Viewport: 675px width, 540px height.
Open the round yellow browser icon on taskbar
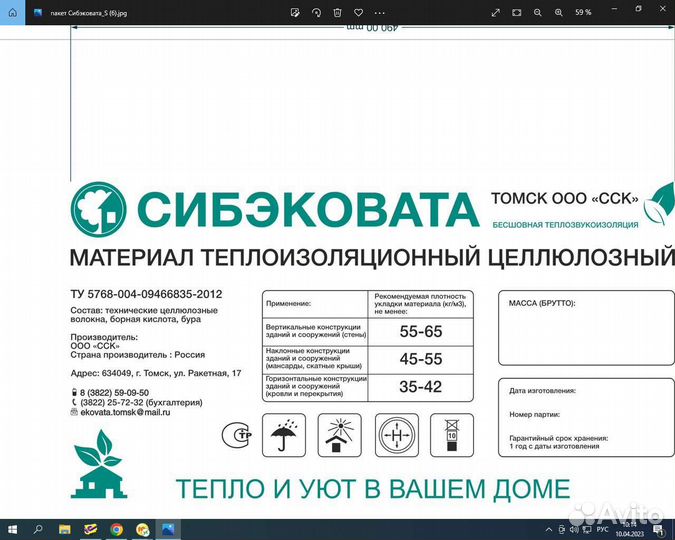pyautogui.click(x=142, y=530)
